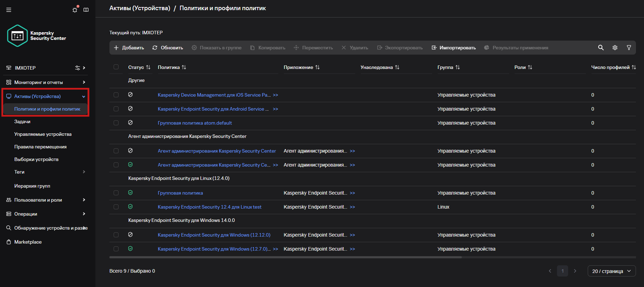Sort by Унаследована column arrows
Viewport: 644px width, 287px height.
click(397, 67)
